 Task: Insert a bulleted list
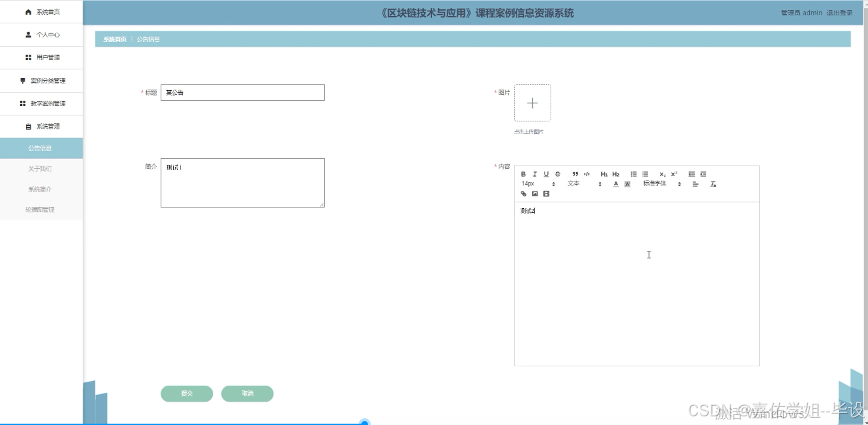[x=645, y=174]
